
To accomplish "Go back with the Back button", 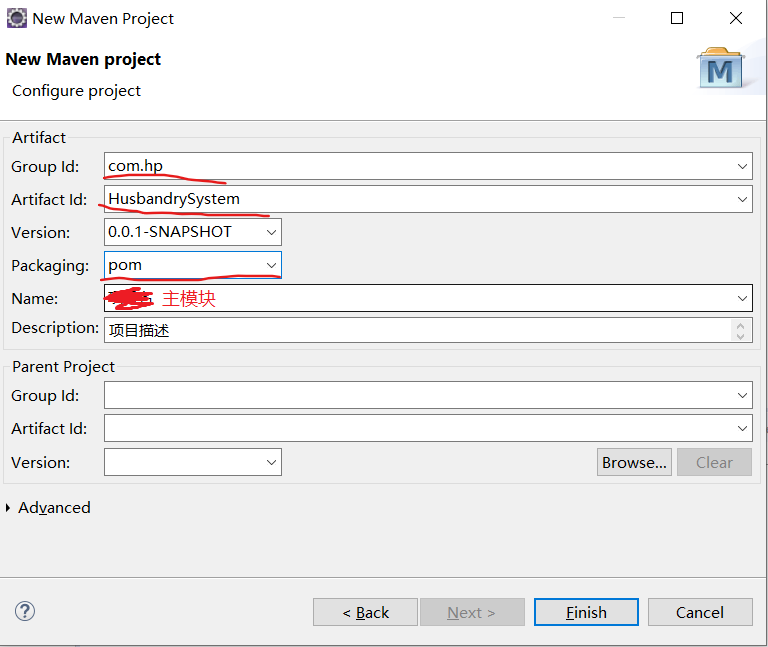I will pyautogui.click(x=365, y=612).
